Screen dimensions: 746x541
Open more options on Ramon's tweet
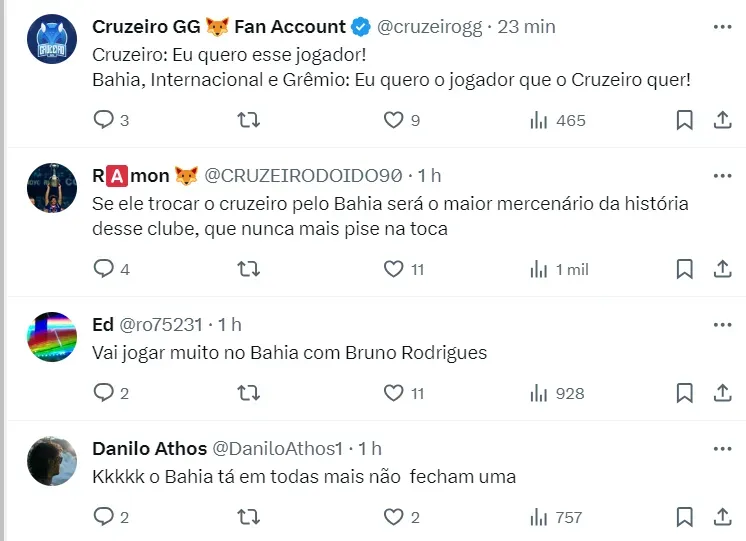[x=723, y=175]
